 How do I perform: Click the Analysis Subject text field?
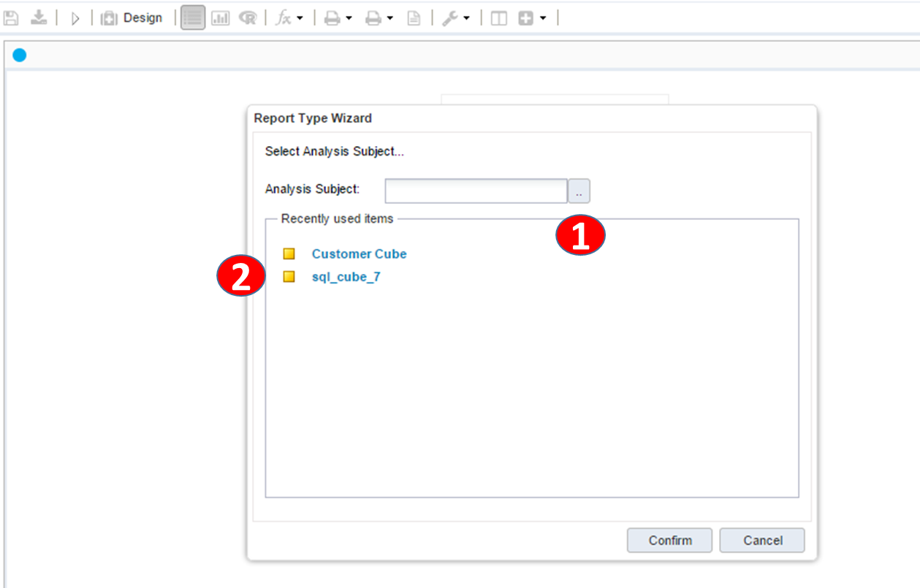pyautogui.click(x=476, y=191)
